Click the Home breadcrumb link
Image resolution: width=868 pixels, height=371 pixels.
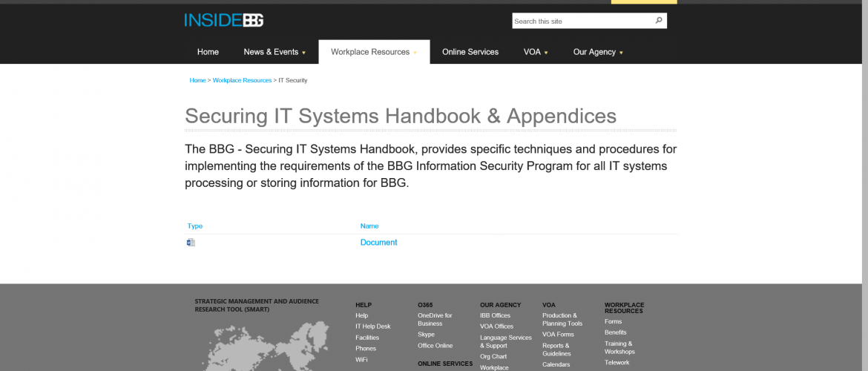coord(197,80)
